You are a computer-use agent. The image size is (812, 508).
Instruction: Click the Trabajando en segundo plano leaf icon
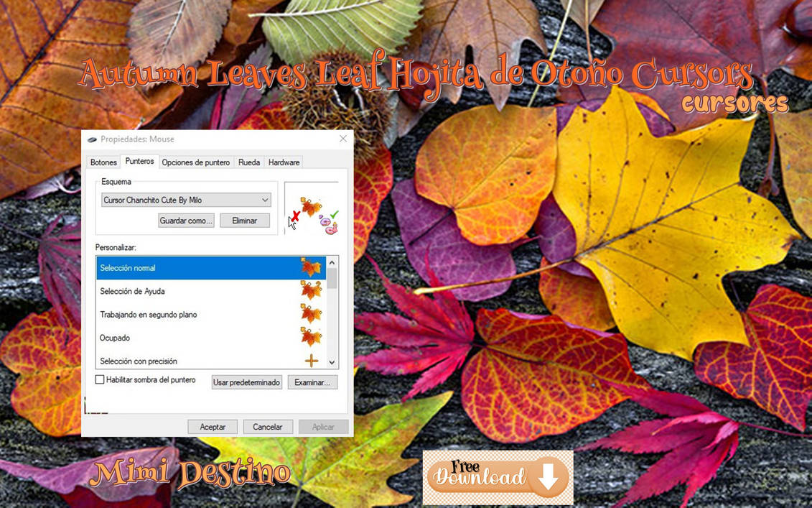click(312, 313)
